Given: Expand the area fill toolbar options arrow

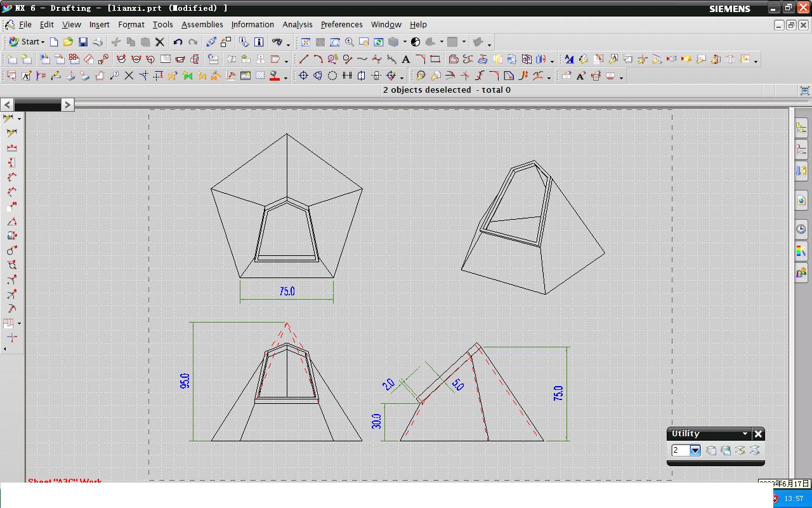Looking at the screenshot, I should point(286,78).
